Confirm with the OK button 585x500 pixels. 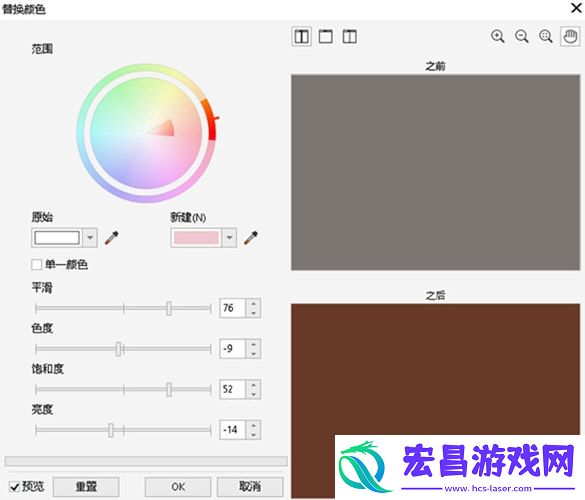[178, 487]
